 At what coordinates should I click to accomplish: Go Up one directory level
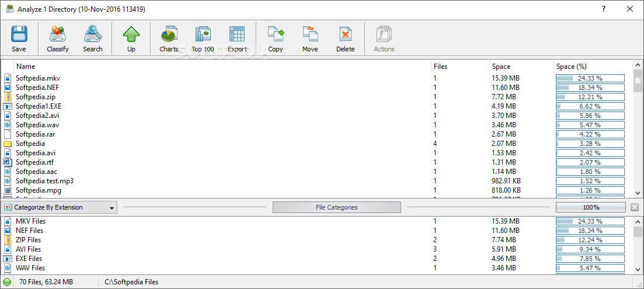tap(131, 39)
